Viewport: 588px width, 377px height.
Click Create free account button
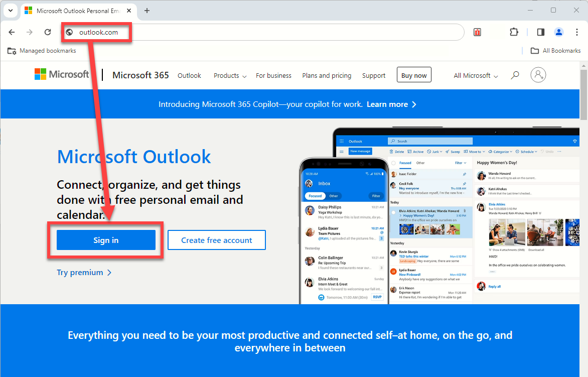[217, 240]
